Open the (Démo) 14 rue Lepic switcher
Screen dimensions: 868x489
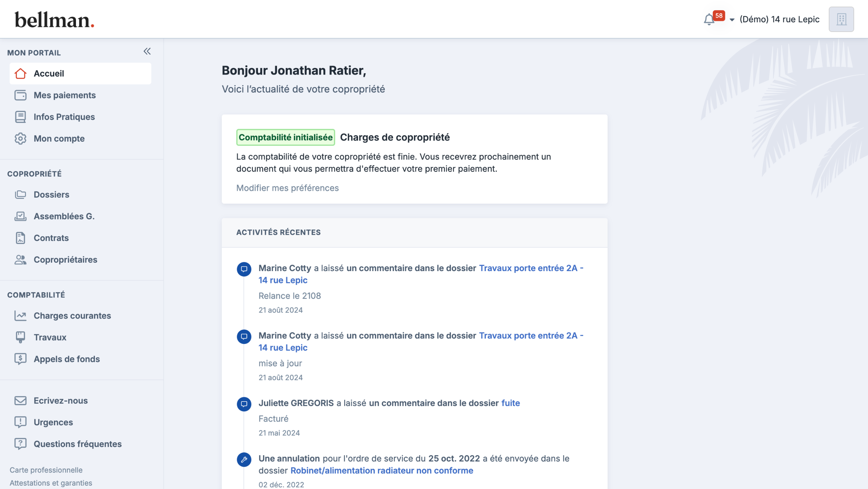779,19
